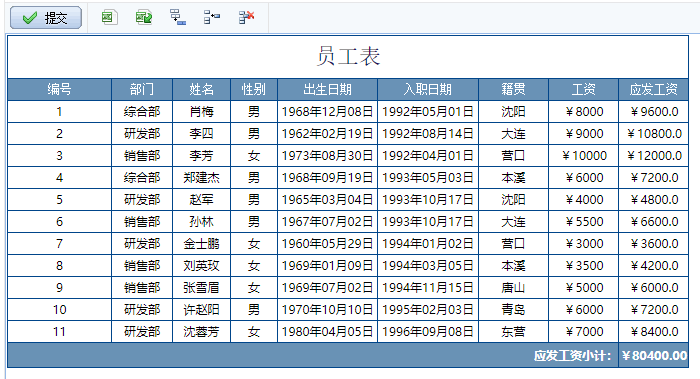Click hire date 1994年01月02日
The width and height of the screenshot is (700, 379).
(428, 244)
